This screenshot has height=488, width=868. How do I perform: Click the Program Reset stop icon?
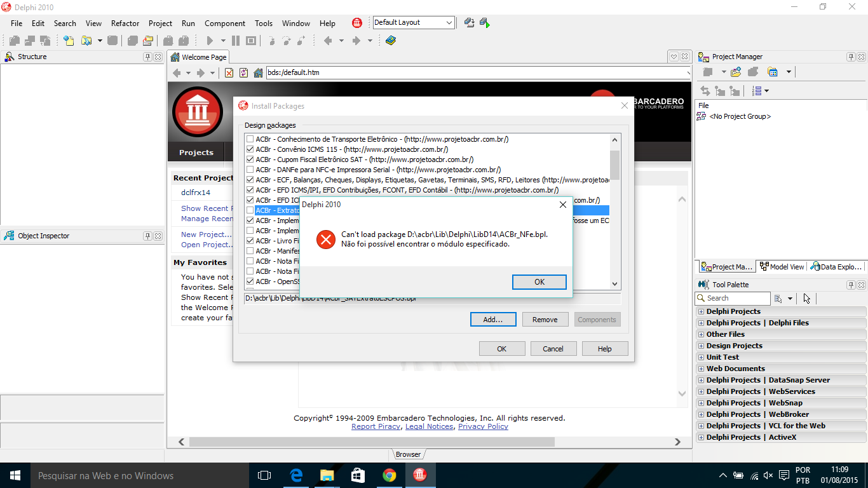[251, 41]
